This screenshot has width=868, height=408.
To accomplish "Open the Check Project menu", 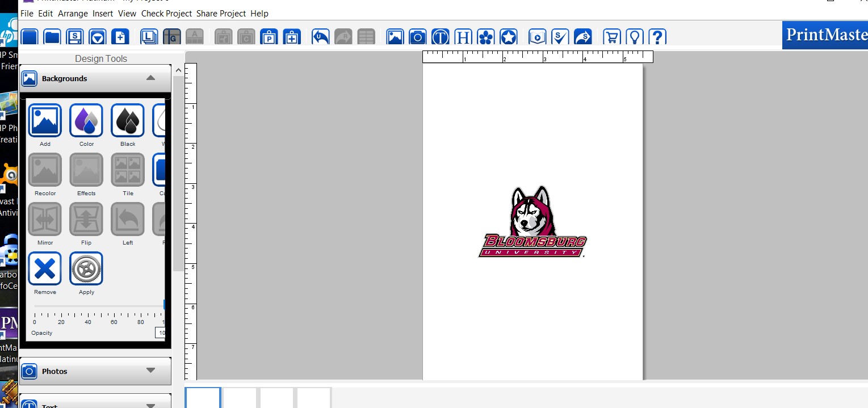I will pos(166,13).
